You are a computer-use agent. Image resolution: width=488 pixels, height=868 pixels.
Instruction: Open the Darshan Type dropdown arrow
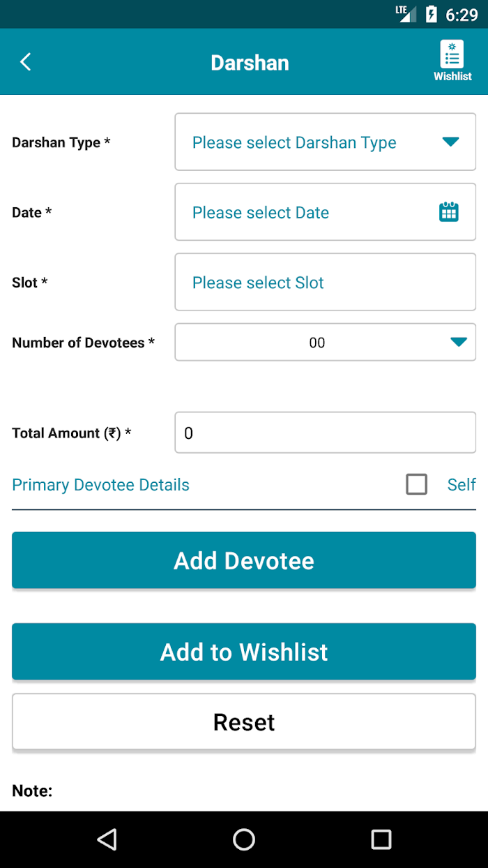[x=450, y=142]
